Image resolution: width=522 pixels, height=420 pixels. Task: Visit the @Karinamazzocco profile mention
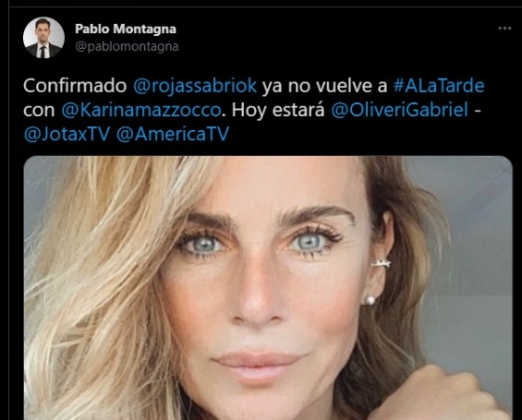[141, 110]
